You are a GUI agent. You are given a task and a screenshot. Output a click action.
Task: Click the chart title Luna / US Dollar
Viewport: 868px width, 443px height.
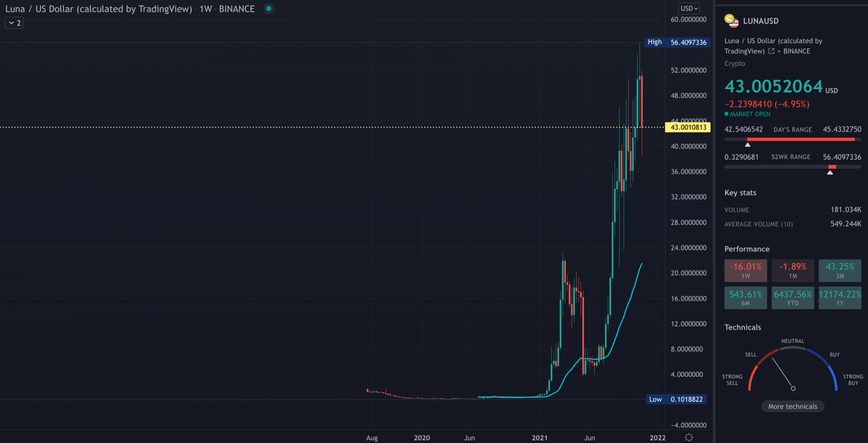tap(99, 9)
